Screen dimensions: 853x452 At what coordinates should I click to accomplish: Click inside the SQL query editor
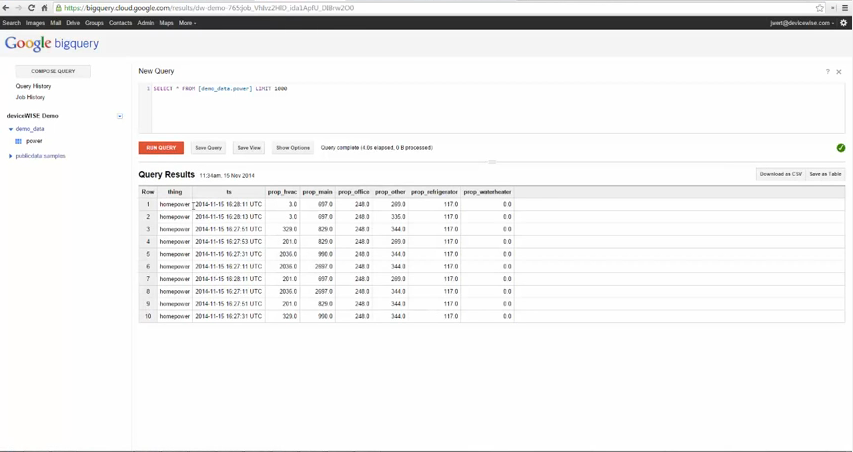[x=490, y=110]
